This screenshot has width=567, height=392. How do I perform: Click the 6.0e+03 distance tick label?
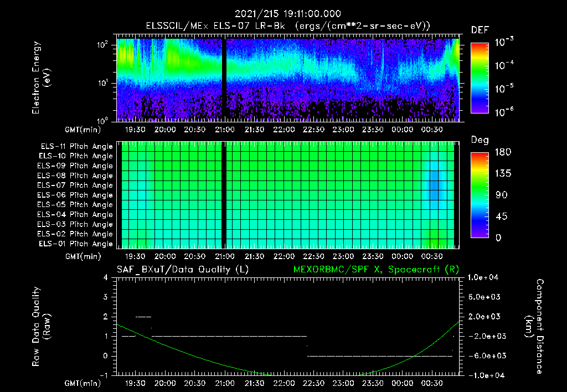point(484,297)
